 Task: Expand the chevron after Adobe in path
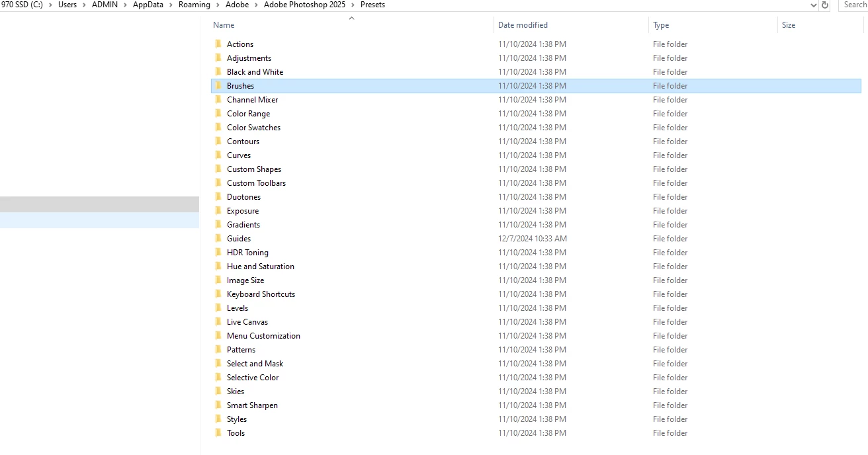(257, 5)
